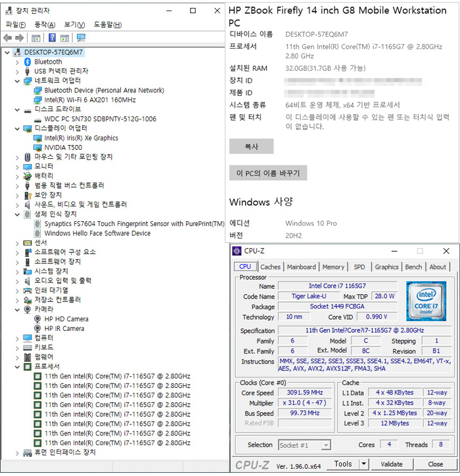Switch to the About tab in CPU-Z
460x476 pixels.
pyautogui.click(x=438, y=267)
